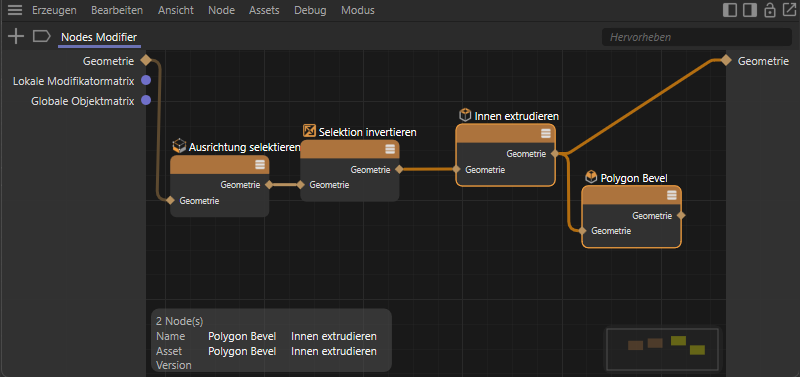Screen dimensions: 800x377
Task: Expand the Selektion invertieren node ports menu
Action: [390, 149]
